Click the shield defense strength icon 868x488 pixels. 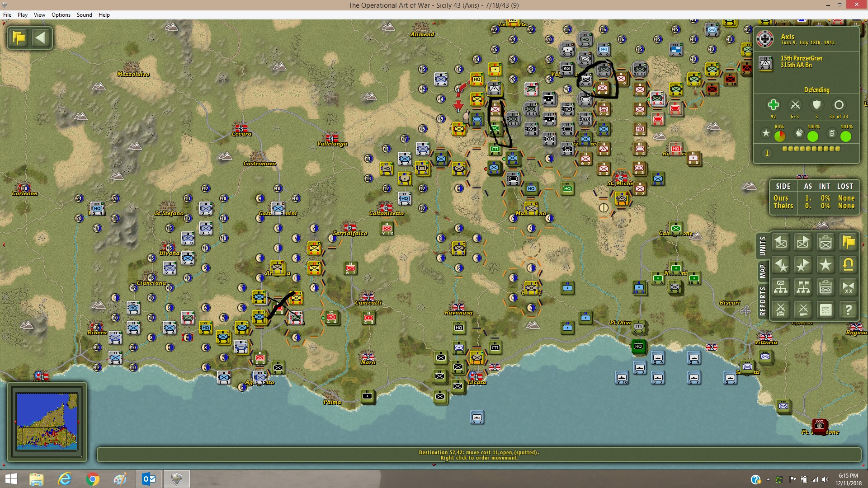[x=816, y=105]
